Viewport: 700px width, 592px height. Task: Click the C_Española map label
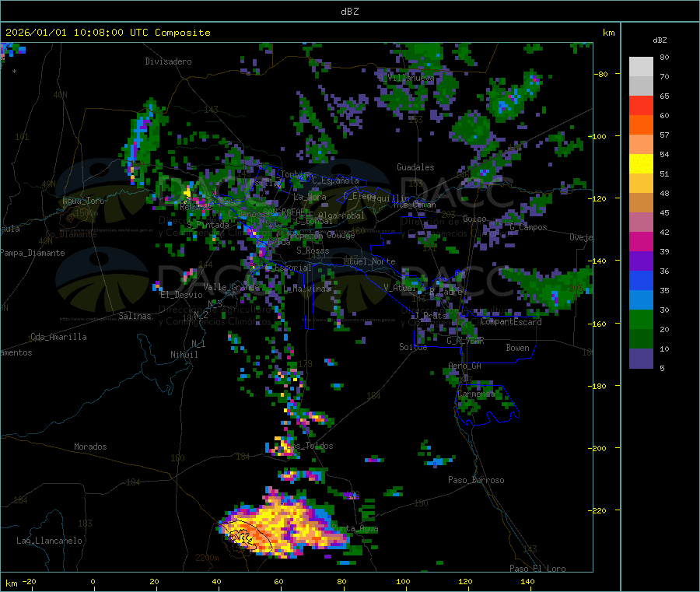(335, 180)
